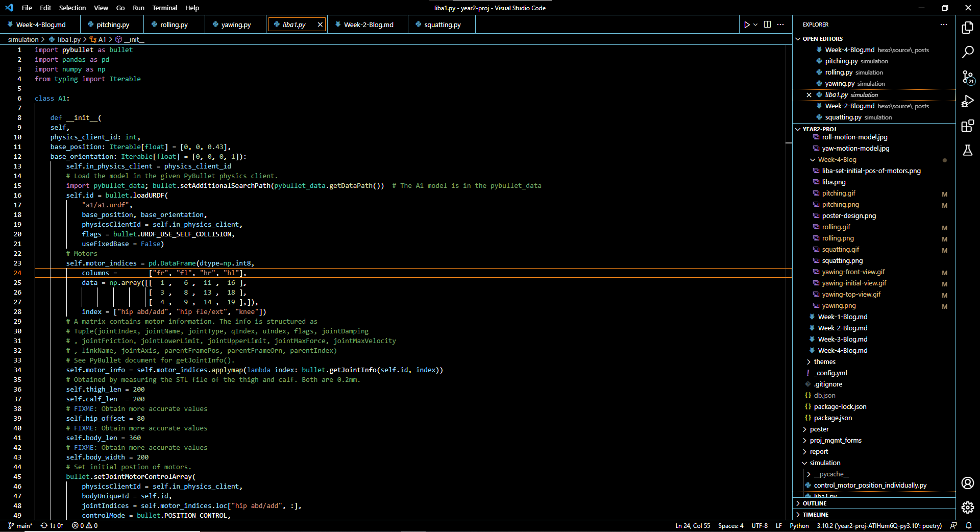The height and width of the screenshot is (532, 980).
Task: Open the Explorer view in activity bar
Action: pos(967,28)
